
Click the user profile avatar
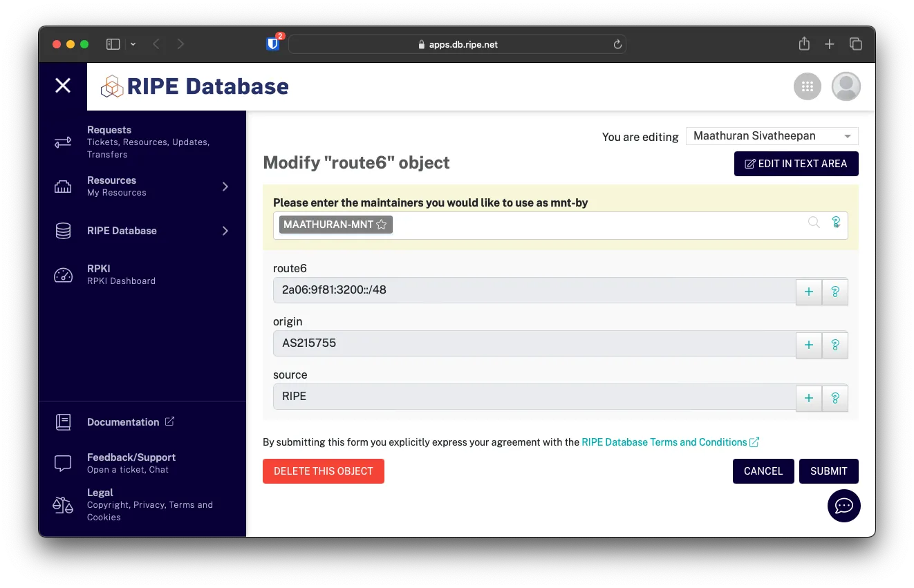click(846, 86)
